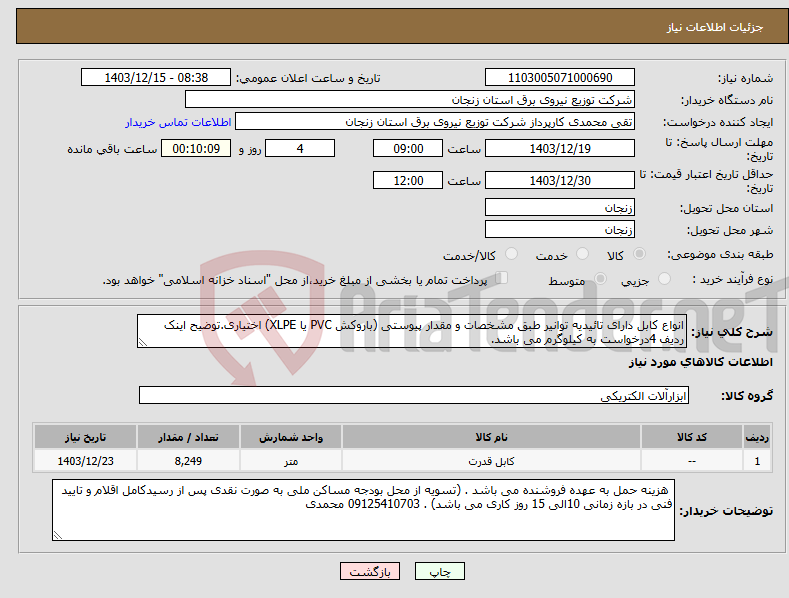789x598 pixels.
Task: Select the کالا radio button
Action: point(640,254)
